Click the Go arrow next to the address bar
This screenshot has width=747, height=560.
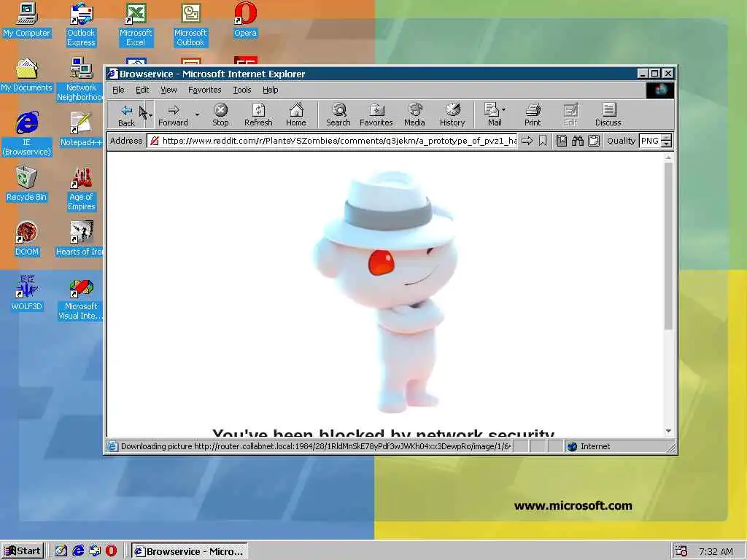(x=527, y=141)
